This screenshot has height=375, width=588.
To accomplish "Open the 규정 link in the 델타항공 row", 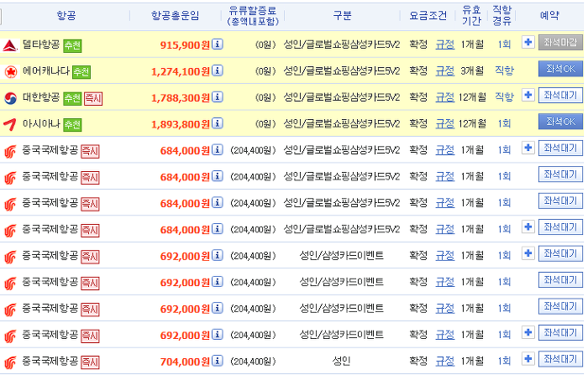I will click(444, 44).
